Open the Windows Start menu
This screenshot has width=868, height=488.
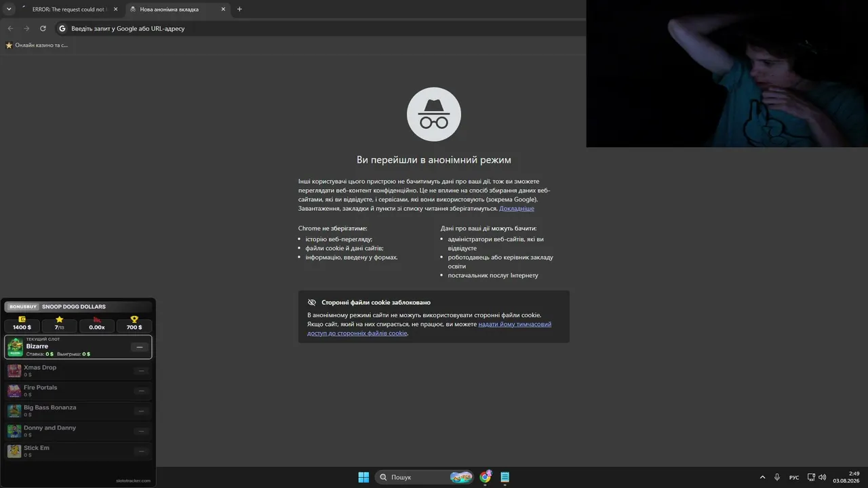tap(363, 477)
